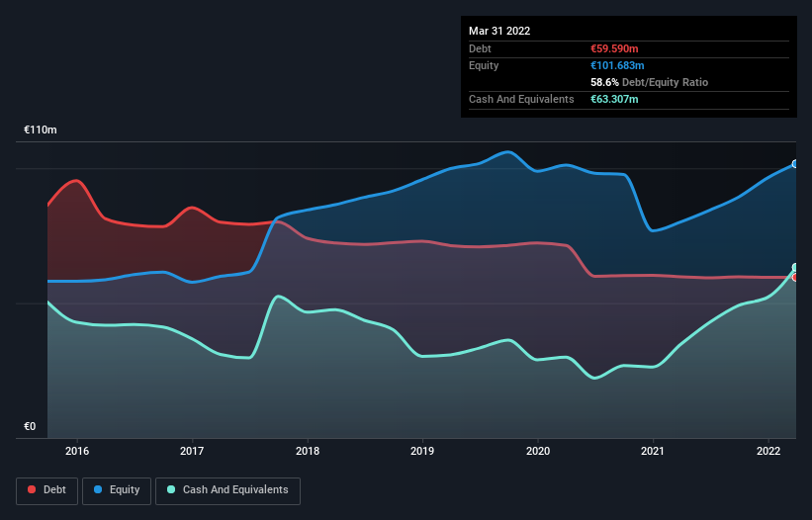Click the €0 y-axis label
This screenshot has width=812, height=520.
point(30,426)
